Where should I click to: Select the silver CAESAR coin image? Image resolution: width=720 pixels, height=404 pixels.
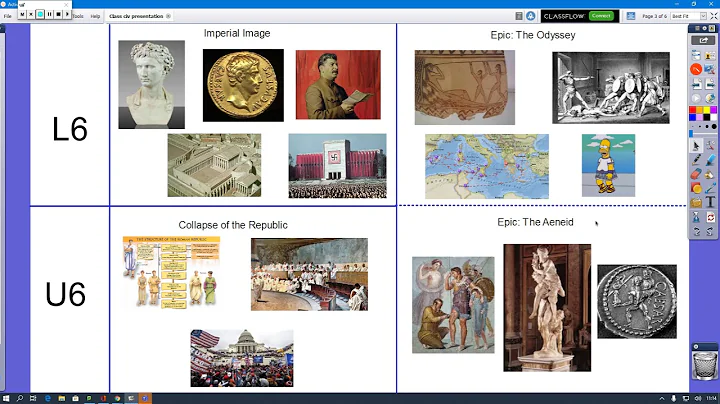(x=637, y=302)
